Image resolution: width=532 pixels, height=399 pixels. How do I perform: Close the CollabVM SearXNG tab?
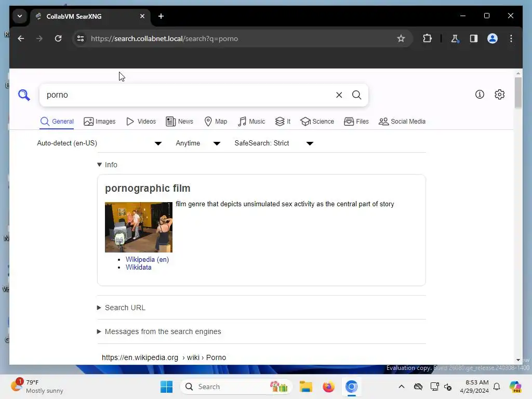coord(142,16)
